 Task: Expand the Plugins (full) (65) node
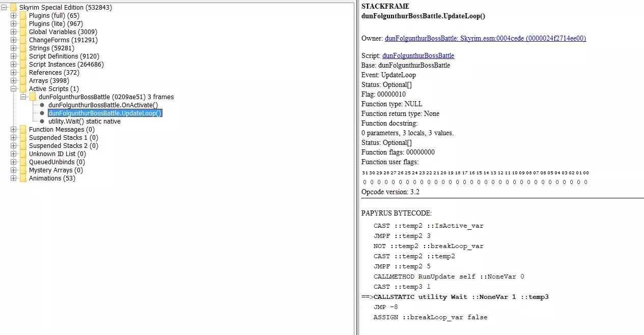point(14,16)
